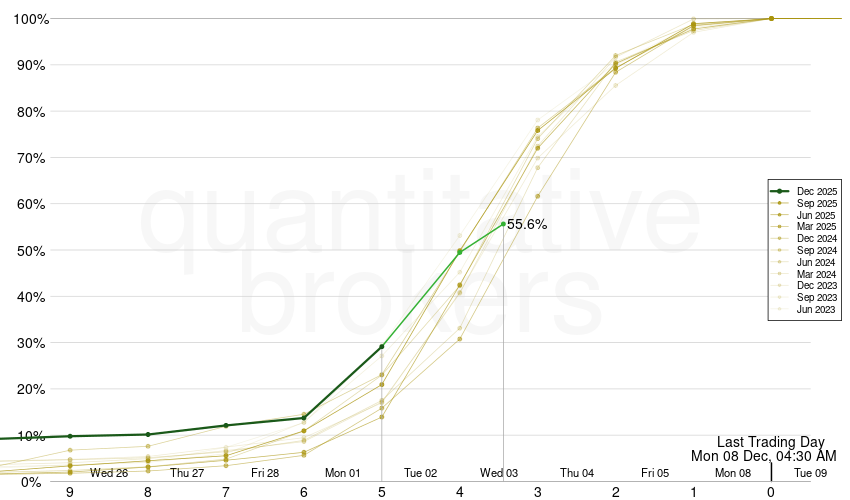Click the Fri 05 date label
This screenshot has height=500, width=850.
(x=655, y=473)
